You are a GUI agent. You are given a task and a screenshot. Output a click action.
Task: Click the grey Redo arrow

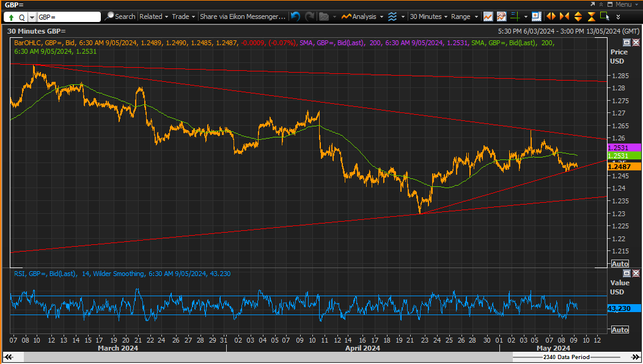(310, 16)
